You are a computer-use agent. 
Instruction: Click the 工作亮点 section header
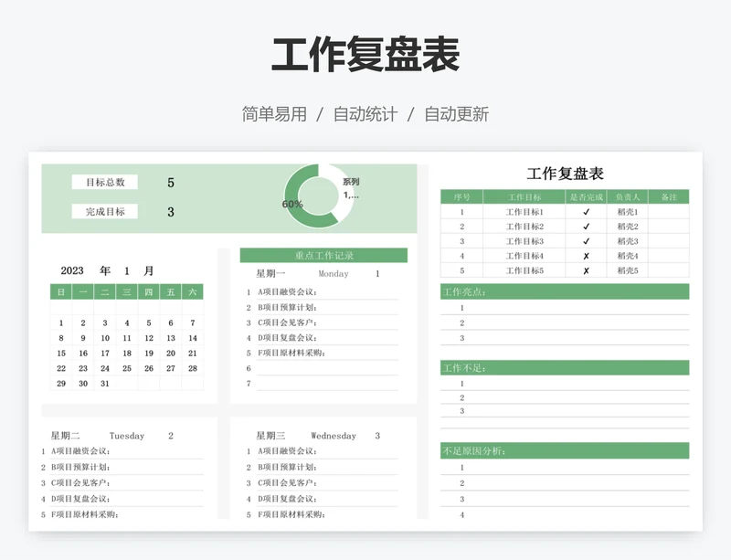(x=565, y=292)
